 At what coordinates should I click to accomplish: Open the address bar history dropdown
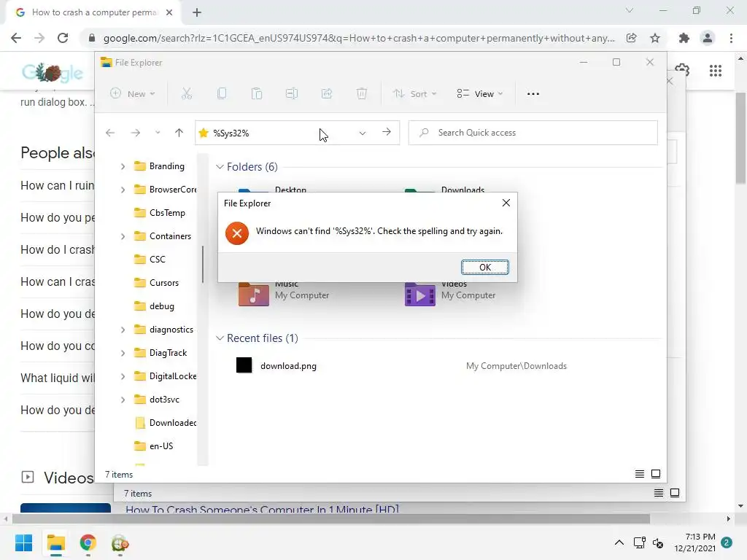[363, 133]
